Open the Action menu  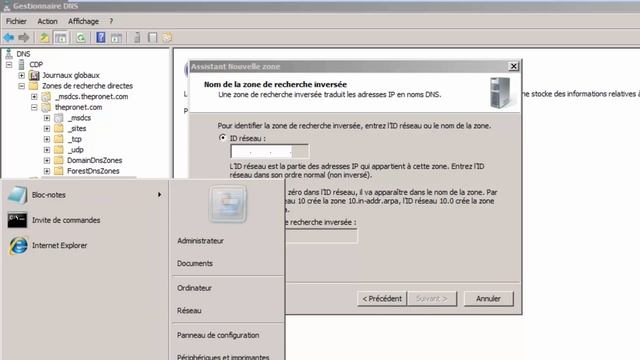47,21
